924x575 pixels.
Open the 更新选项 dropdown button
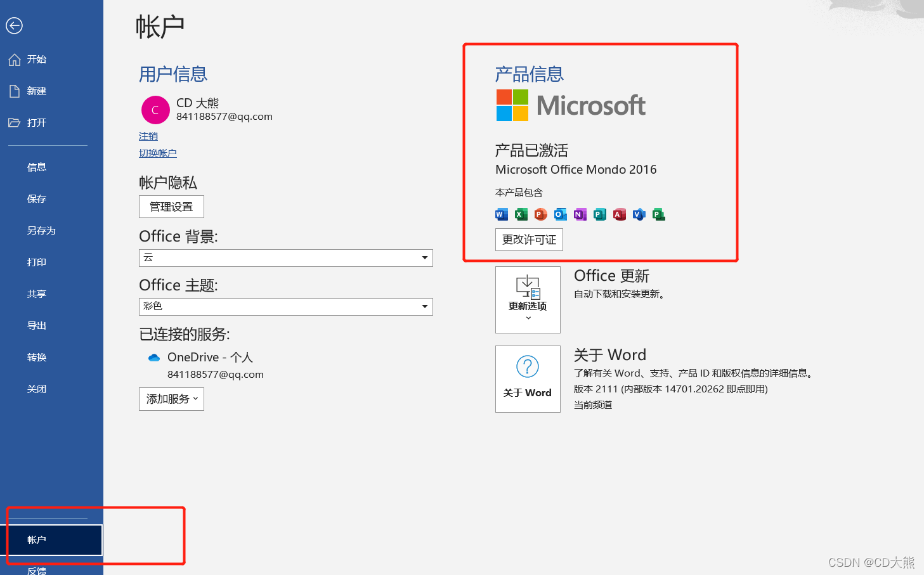528,300
